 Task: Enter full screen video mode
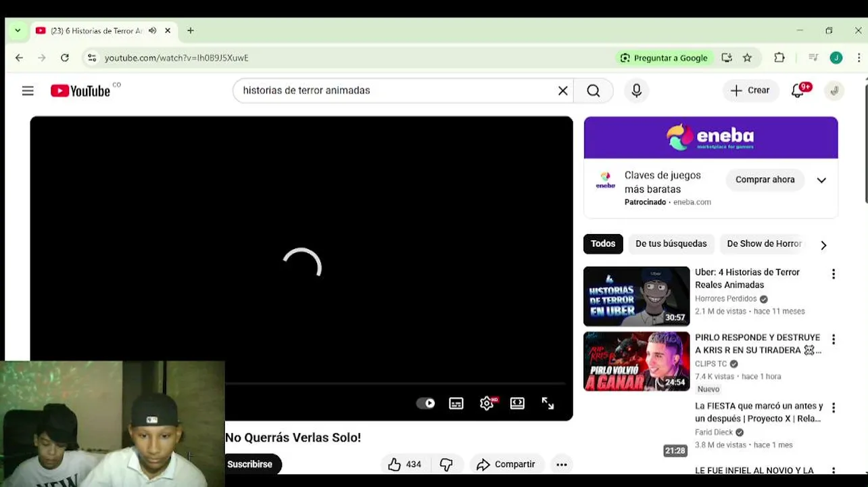548,403
